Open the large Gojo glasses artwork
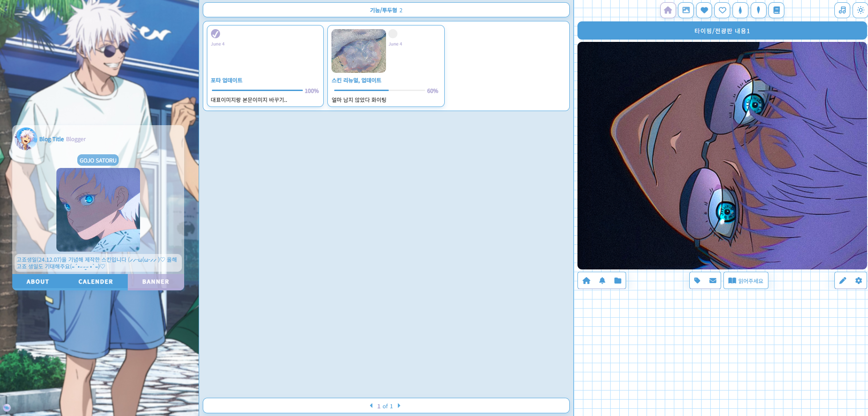868x416 pixels. tap(722, 156)
